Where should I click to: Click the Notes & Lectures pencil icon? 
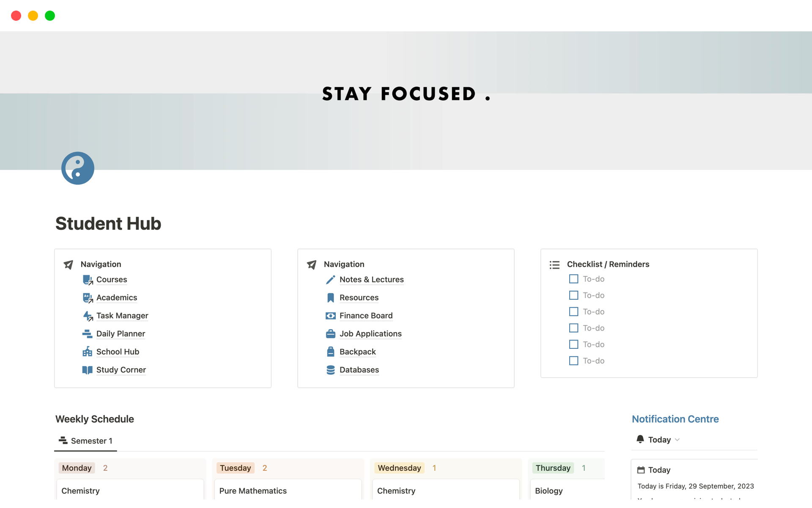[x=331, y=280]
